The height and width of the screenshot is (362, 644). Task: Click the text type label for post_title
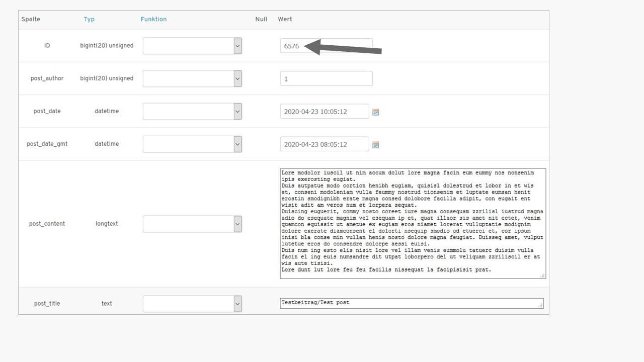(107, 304)
